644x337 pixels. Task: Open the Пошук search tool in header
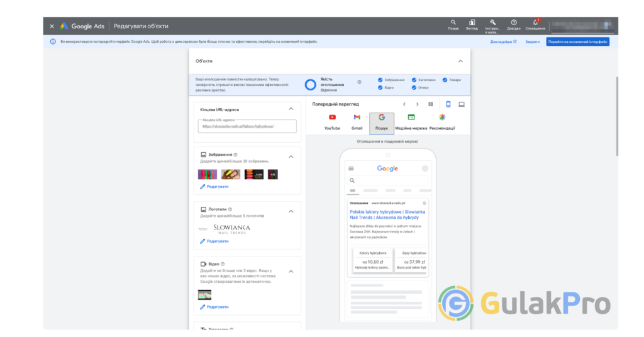(453, 25)
